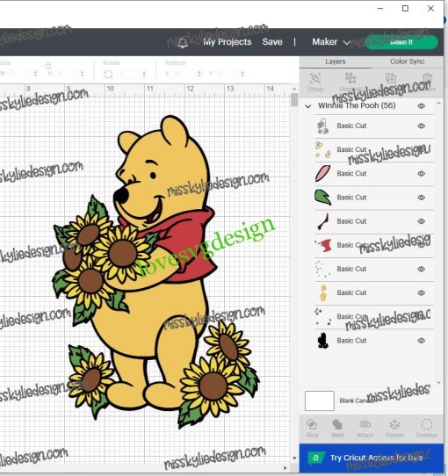Viewport: 448px width, 476px height.
Task: Click the Contour tool icon
Action: (426, 429)
